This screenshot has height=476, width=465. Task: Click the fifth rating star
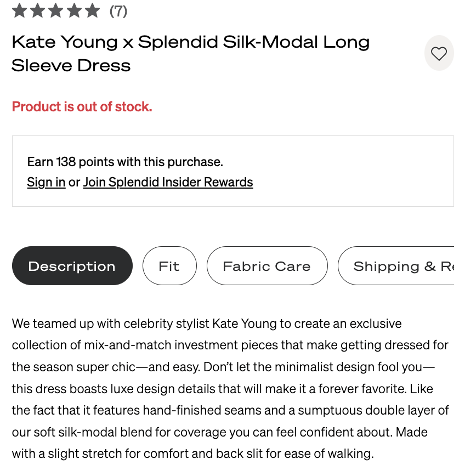point(92,10)
